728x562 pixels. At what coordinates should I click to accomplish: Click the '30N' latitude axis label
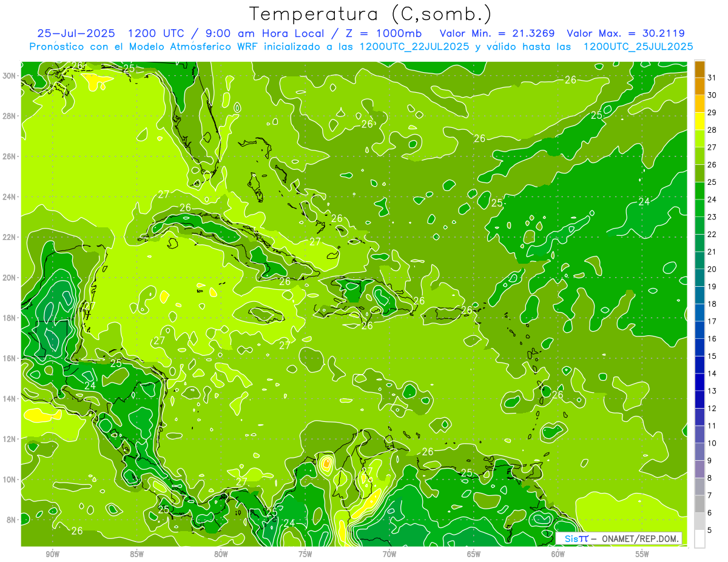tap(10, 76)
